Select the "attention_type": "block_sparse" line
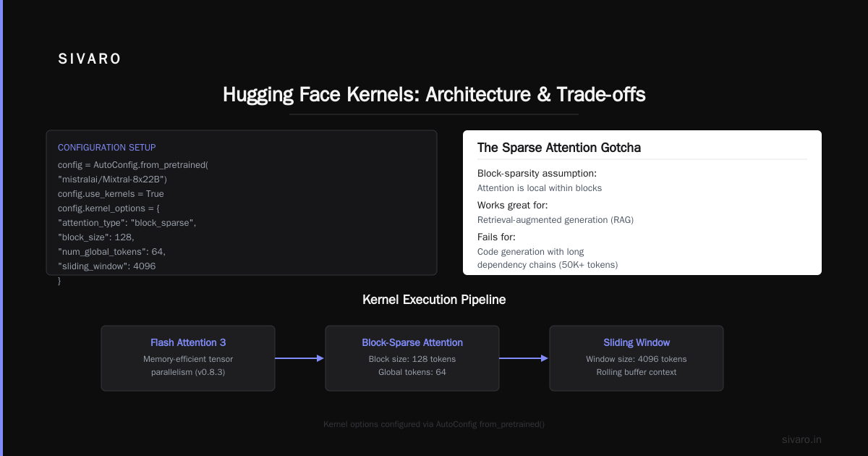868x456 pixels. (x=127, y=223)
